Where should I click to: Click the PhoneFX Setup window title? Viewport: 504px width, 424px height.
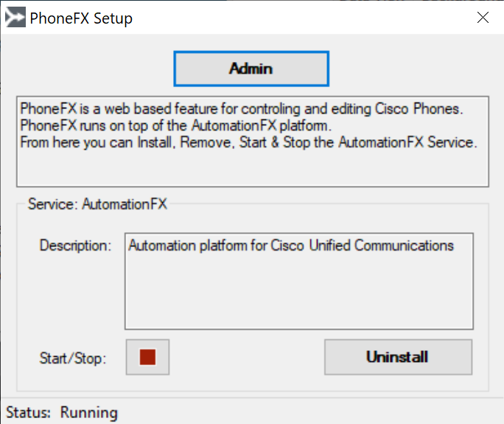pyautogui.click(x=81, y=18)
